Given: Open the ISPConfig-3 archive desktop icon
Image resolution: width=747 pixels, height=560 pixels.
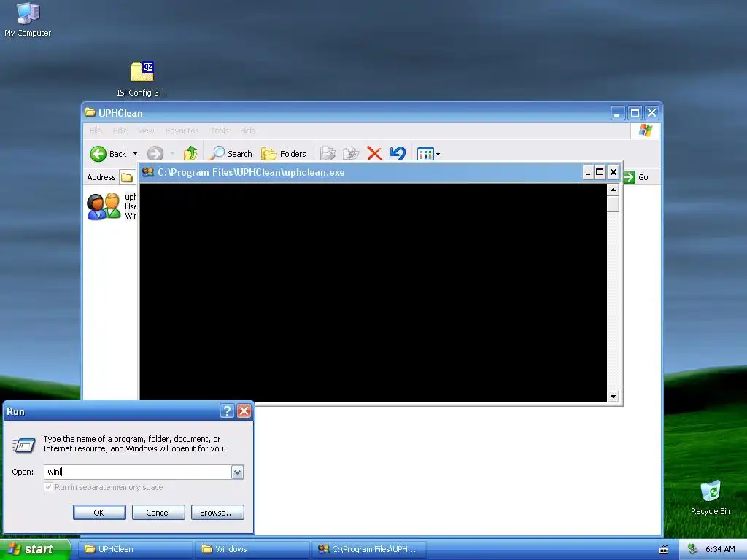Looking at the screenshot, I should 142,79.
